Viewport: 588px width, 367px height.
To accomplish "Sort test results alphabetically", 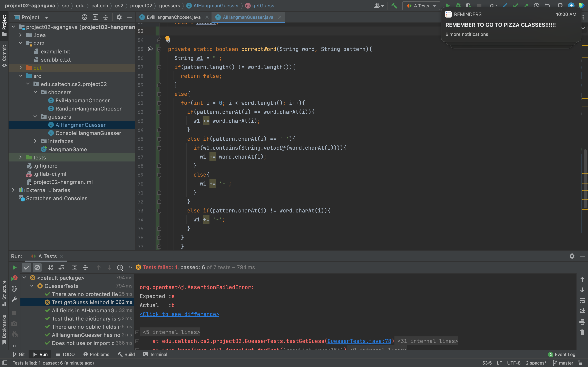I will 51,268.
